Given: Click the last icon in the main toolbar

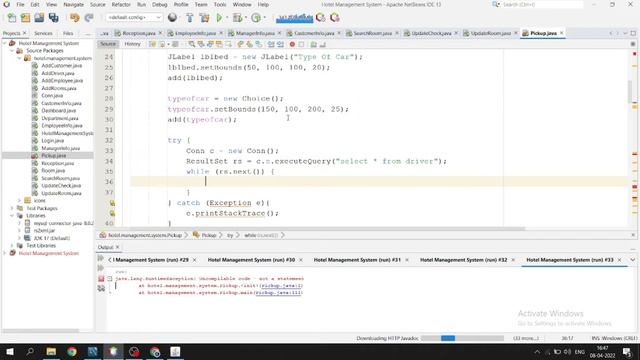Looking at the screenshot, I should pos(335,18).
